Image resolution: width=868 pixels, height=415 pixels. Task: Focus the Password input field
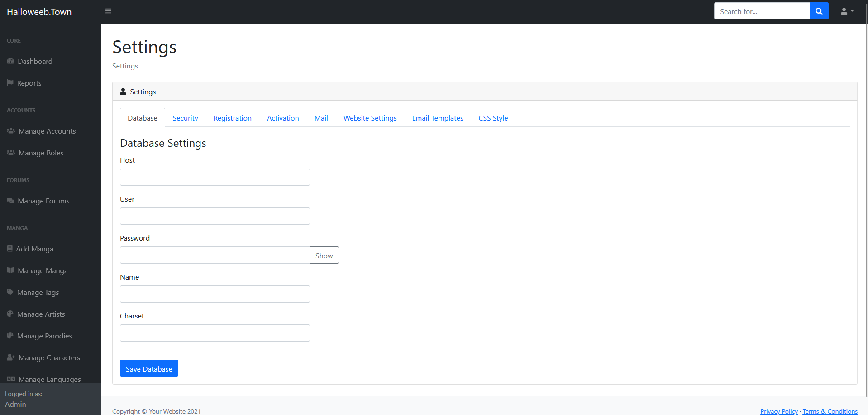pos(215,255)
